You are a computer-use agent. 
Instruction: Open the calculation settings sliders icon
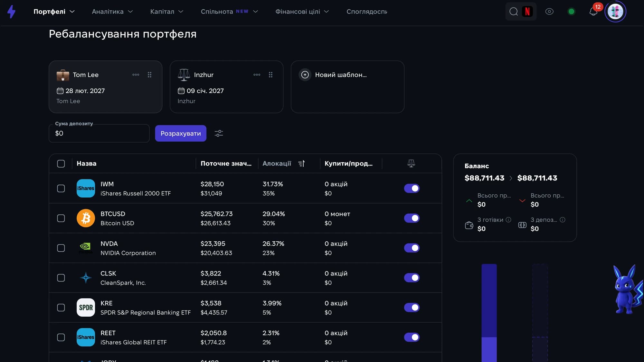(x=219, y=133)
